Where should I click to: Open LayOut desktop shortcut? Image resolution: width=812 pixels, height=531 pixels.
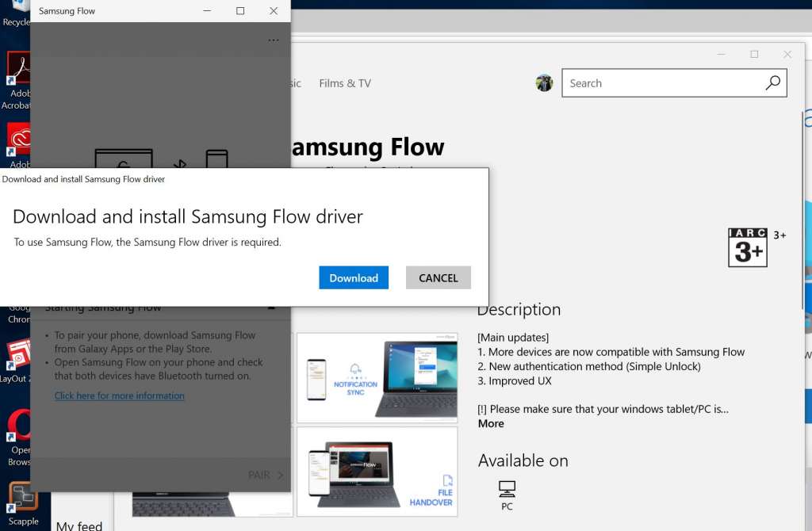coord(17,357)
